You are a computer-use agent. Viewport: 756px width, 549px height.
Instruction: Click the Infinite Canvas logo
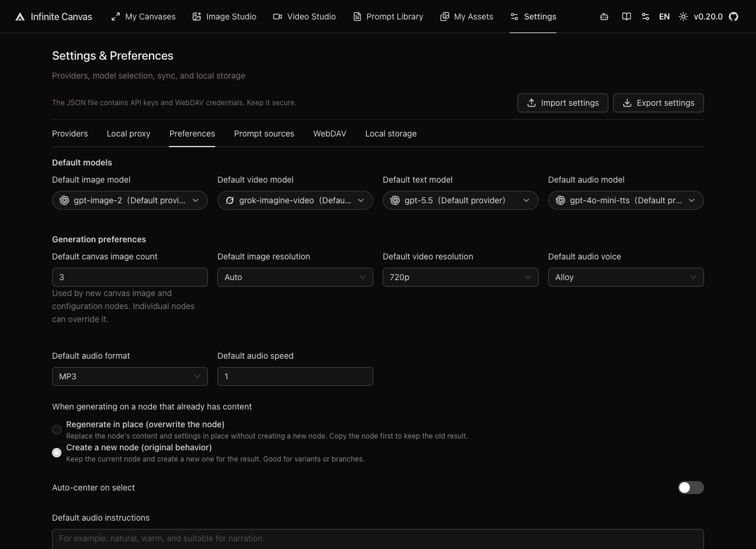53,17
